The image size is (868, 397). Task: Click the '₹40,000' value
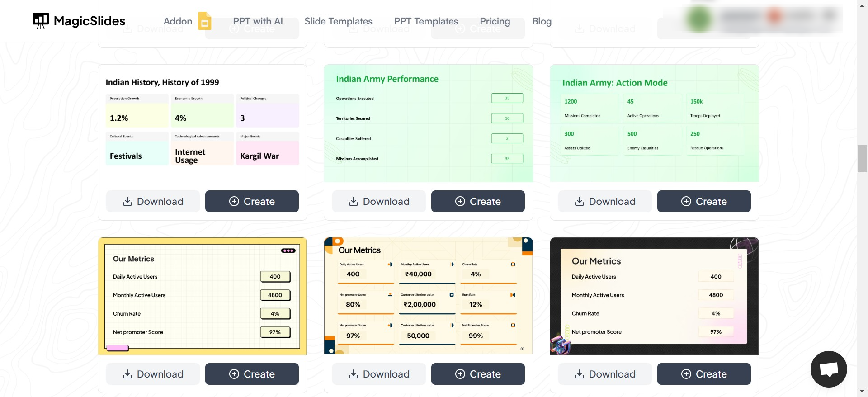418,274
